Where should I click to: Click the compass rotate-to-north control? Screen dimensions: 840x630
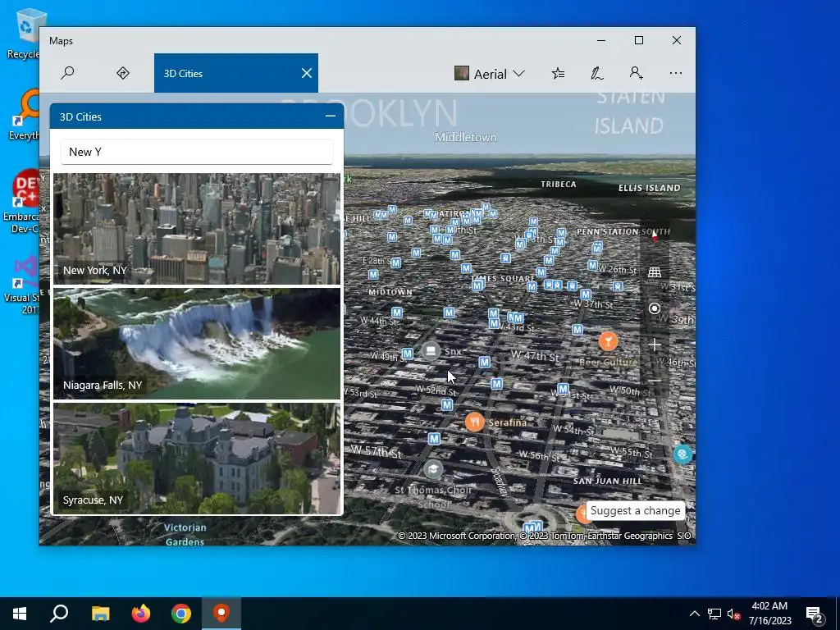654,236
